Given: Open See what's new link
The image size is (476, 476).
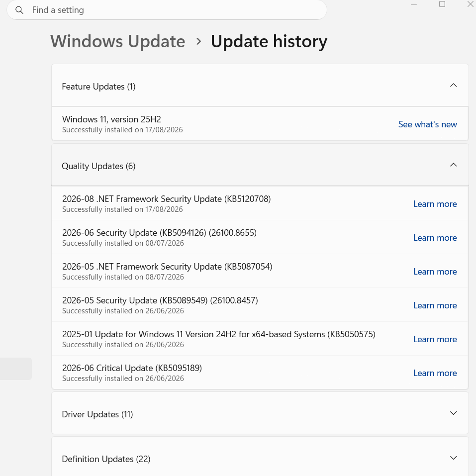Looking at the screenshot, I should [427, 124].
